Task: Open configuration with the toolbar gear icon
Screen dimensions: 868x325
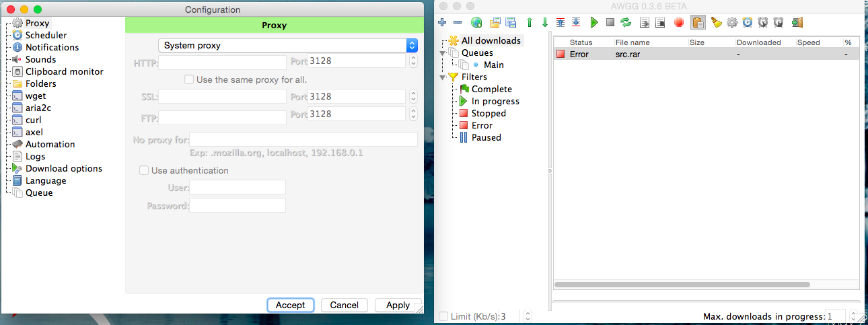Action: [732, 22]
